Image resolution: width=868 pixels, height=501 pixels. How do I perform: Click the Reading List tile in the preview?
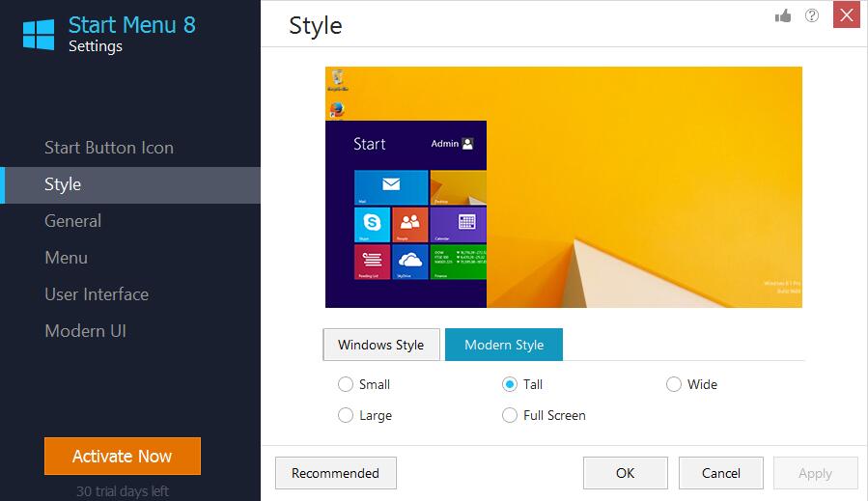tap(372, 262)
